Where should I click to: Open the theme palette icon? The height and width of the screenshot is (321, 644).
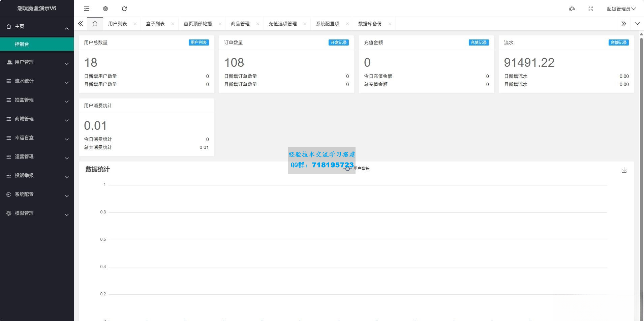(572, 9)
